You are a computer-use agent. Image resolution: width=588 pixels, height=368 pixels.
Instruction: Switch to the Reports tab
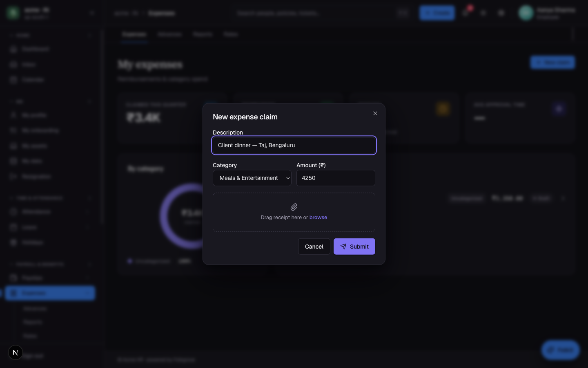[203, 34]
